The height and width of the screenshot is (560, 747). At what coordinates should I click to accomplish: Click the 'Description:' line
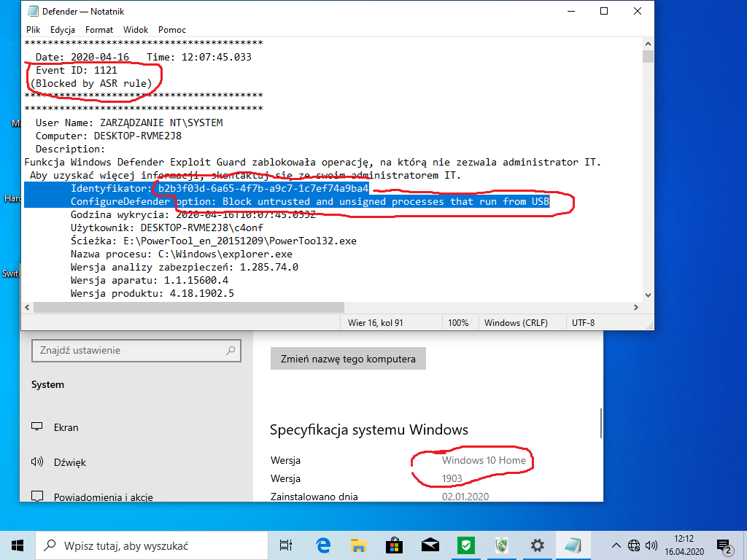70,149
